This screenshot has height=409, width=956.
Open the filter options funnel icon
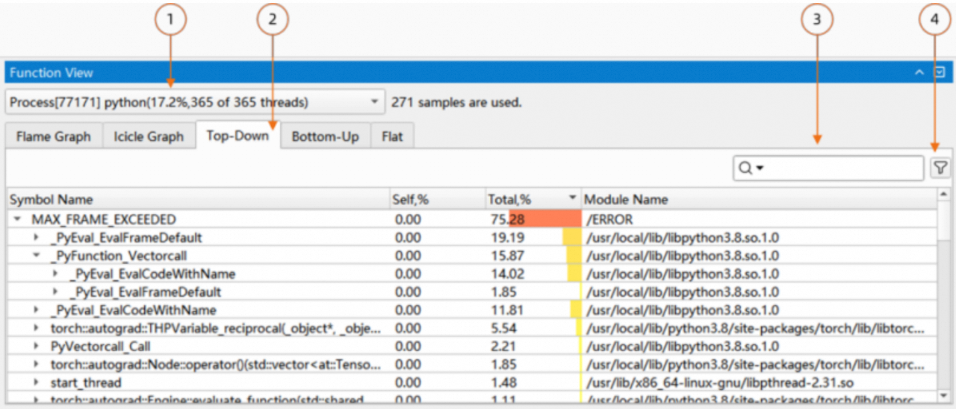(x=941, y=168)
